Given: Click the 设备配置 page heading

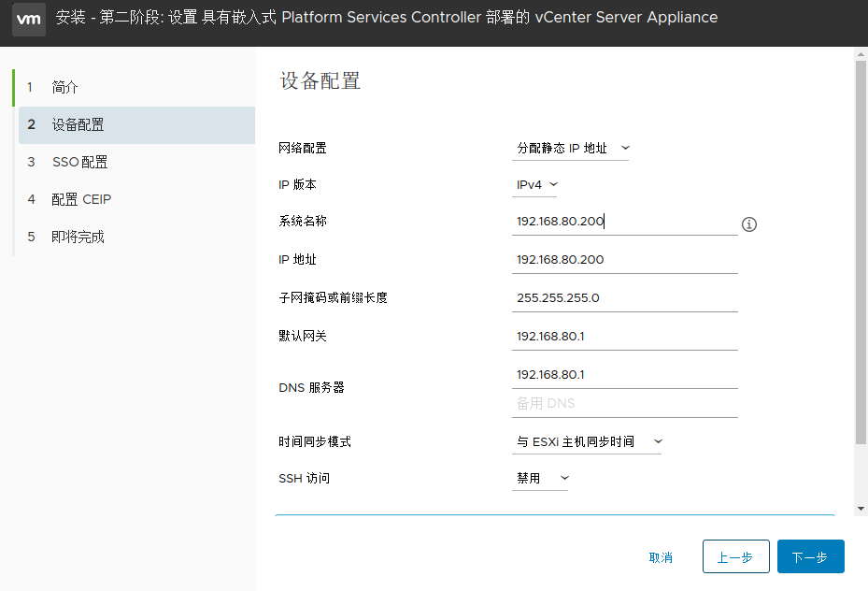Looking at the screenshot, I should click(320, 80).
